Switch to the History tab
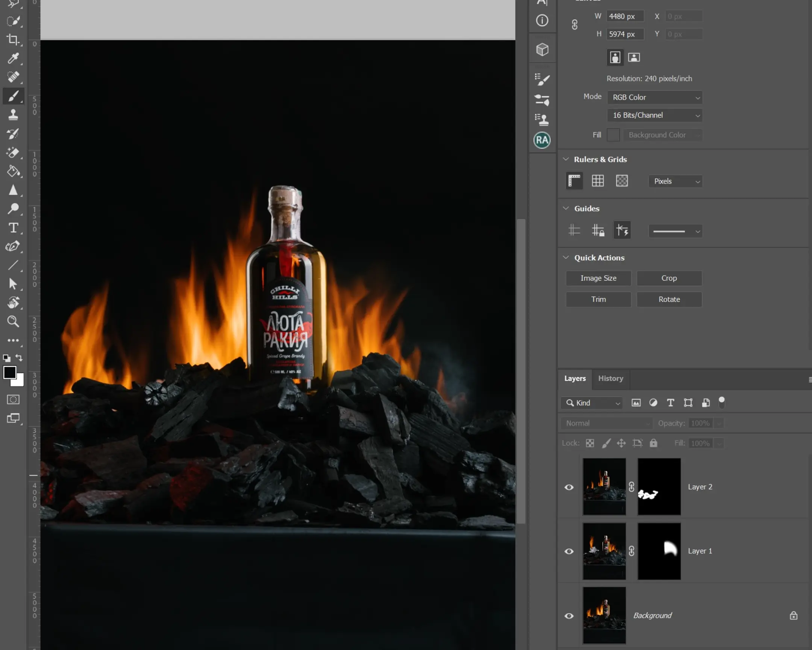Image resolution: width=812 pixels, height=650 pixels. point(611,378)
